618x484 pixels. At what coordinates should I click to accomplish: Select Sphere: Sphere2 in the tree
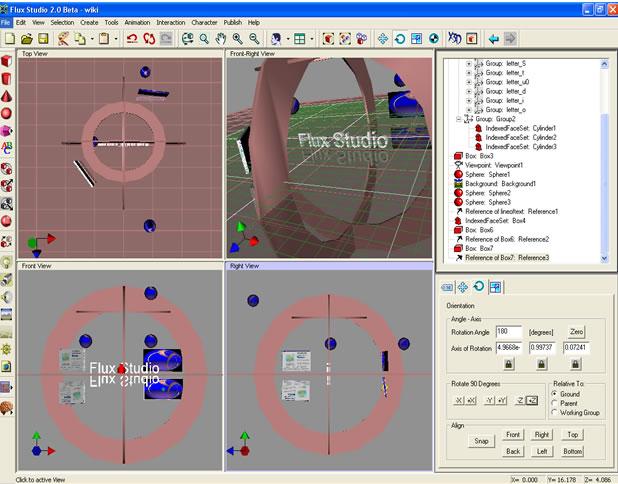click(x=488, y=193)
